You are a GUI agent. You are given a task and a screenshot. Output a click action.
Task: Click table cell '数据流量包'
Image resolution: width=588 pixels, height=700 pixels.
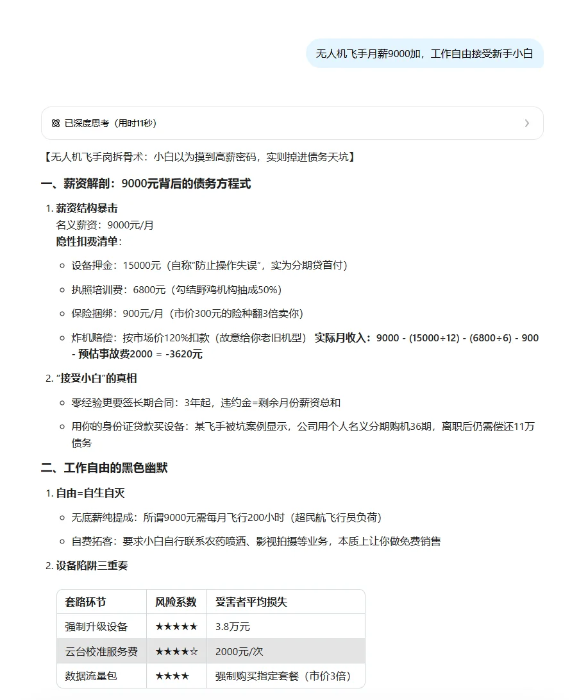pos(91,676)
